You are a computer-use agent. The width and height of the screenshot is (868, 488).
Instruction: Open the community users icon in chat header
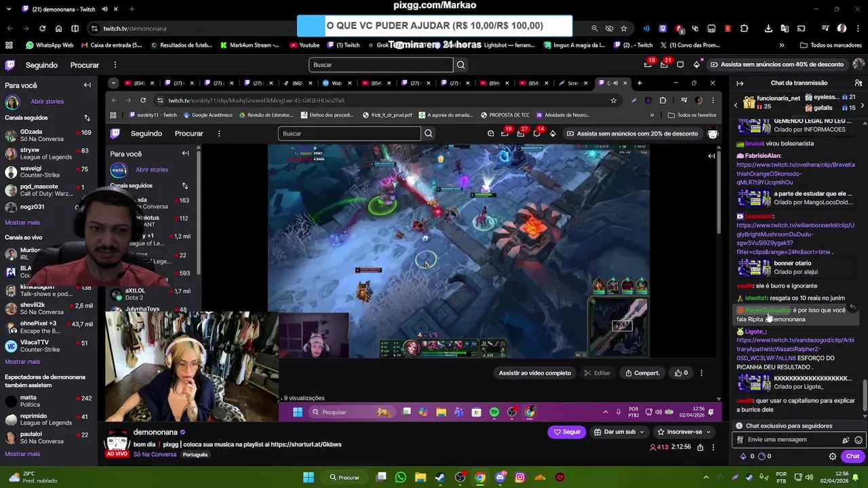click(x=858, y=83)
